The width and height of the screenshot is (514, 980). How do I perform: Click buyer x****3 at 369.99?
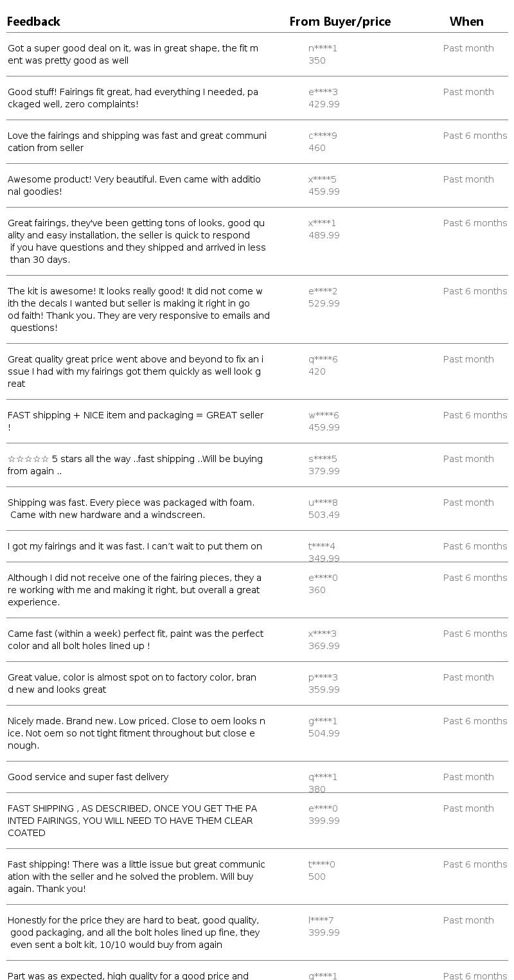coord(324,639)
